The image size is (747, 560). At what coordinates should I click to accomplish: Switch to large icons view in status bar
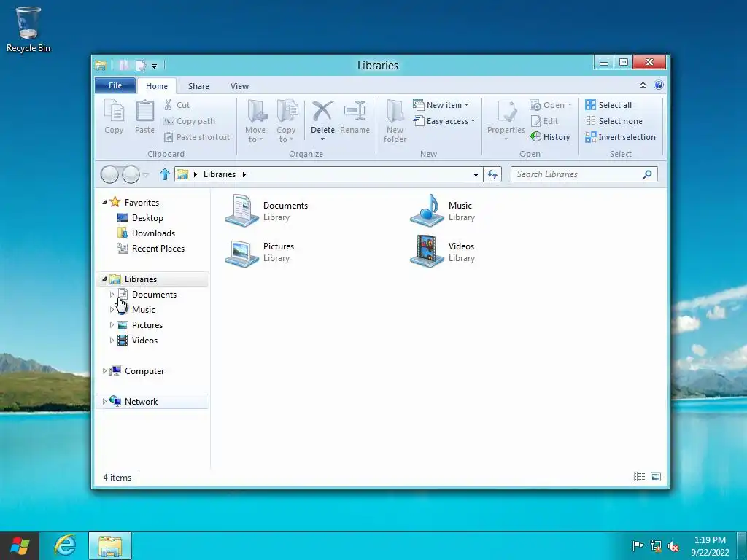[656, 477]
